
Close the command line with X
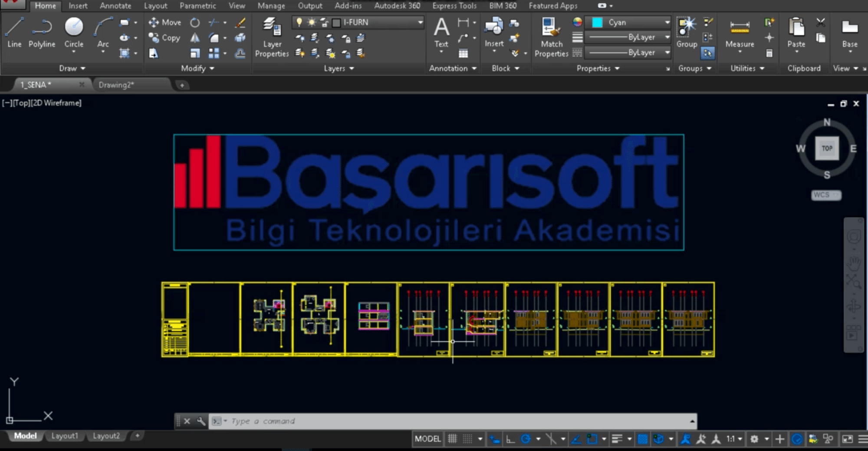pyautogui.click(x=187, y=421)
